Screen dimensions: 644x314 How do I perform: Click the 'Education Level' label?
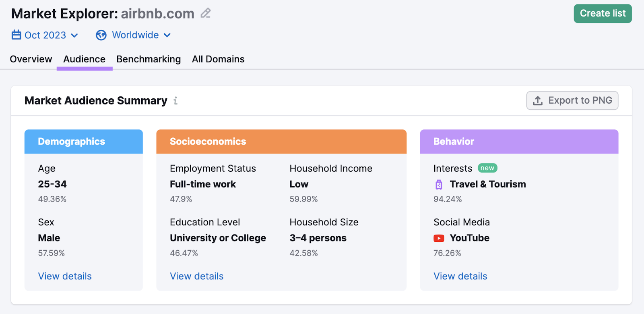205,222
